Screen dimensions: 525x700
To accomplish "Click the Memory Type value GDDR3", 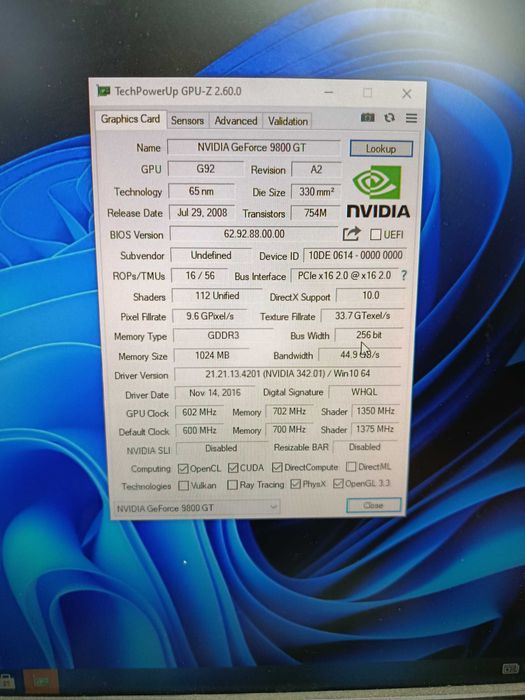I will coord(223,335).
